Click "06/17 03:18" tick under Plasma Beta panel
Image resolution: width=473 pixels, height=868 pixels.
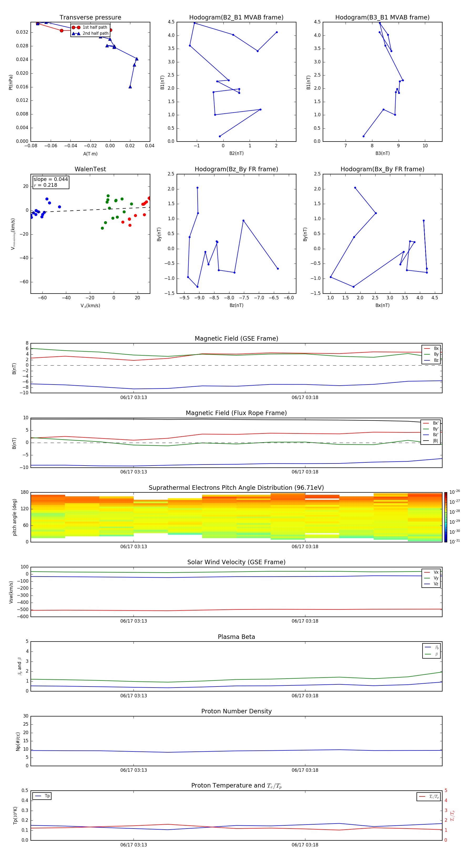click(305, 695)
